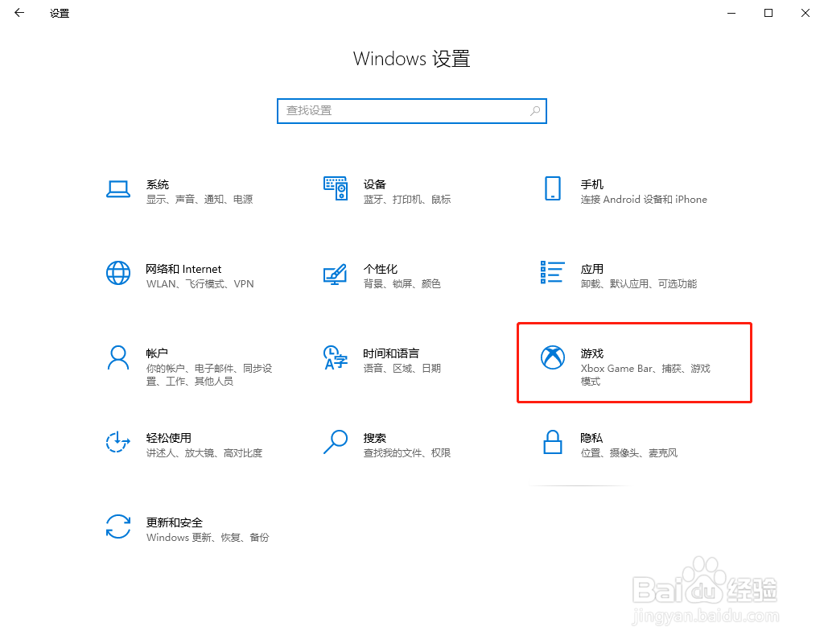Open 游戏 via the Xbox icon
Image resolution: width=824 pixels, height=644 pixels.
tap(553, 357)
